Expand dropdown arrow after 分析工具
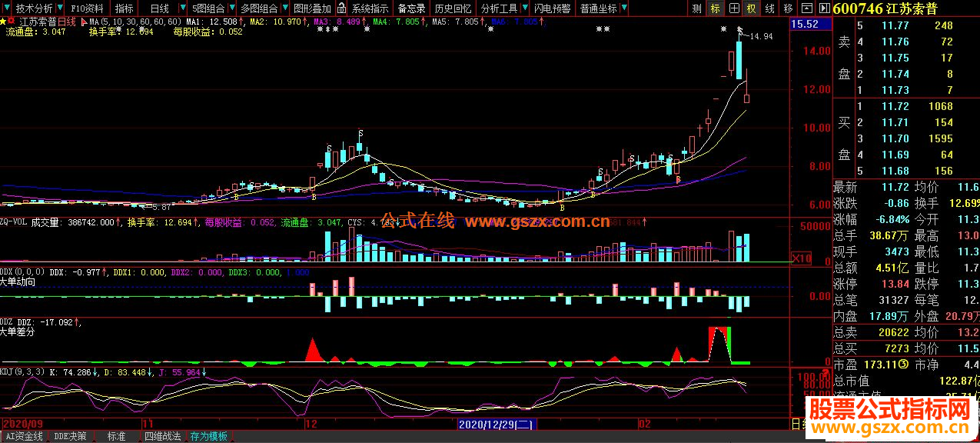 (x=525, y=8)
